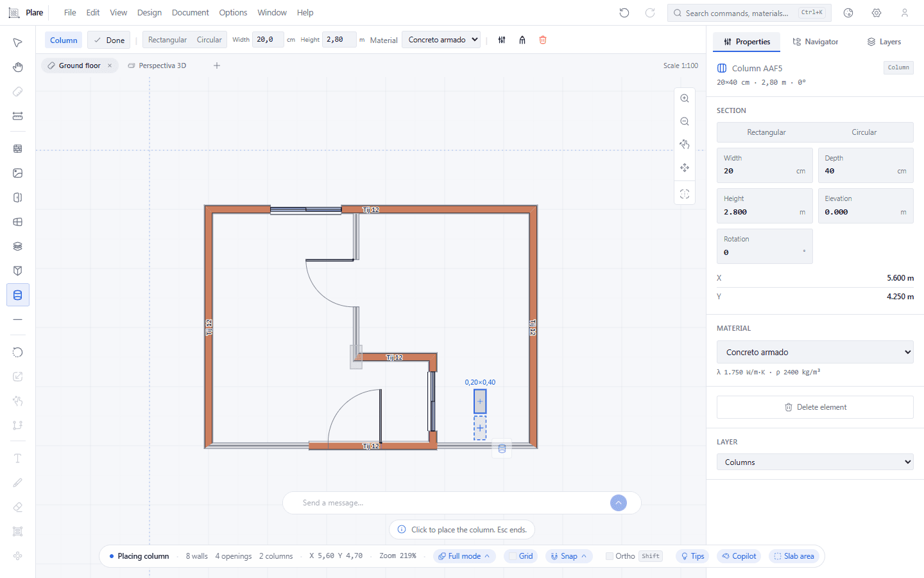The width and height of the screenshot is (924, 578).
Task: Click the Done button
Action: (x=109, y=40)
